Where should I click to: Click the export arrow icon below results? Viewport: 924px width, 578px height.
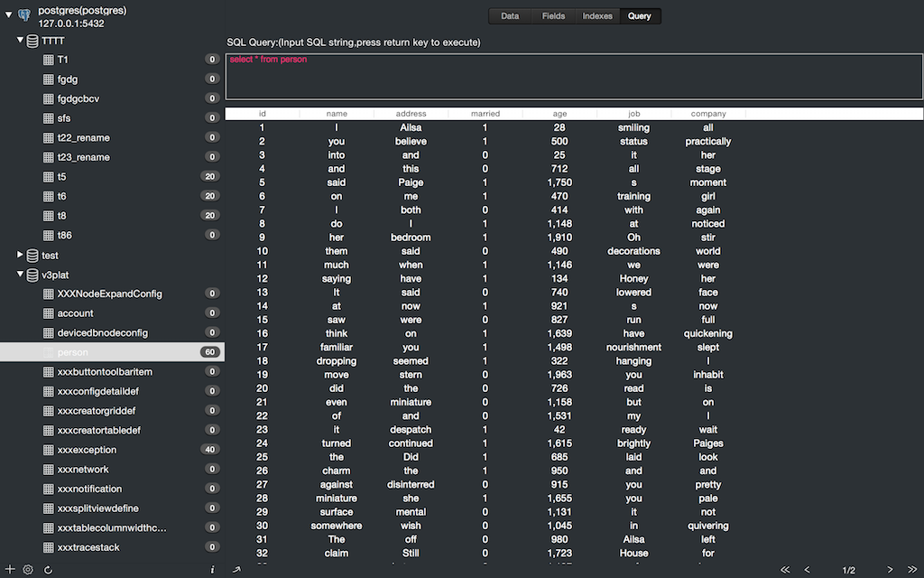point(236,570)
